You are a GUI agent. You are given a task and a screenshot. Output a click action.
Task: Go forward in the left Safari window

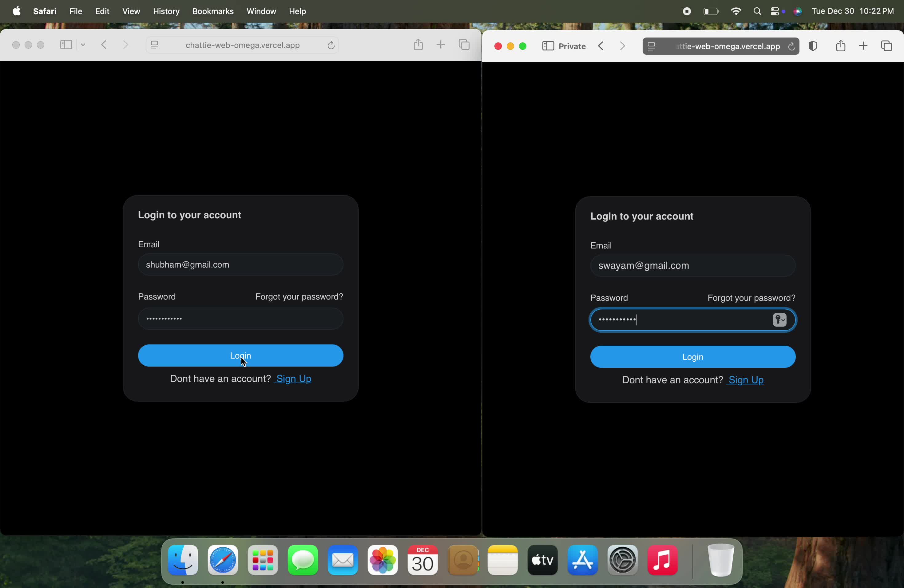tap(125, 45)
